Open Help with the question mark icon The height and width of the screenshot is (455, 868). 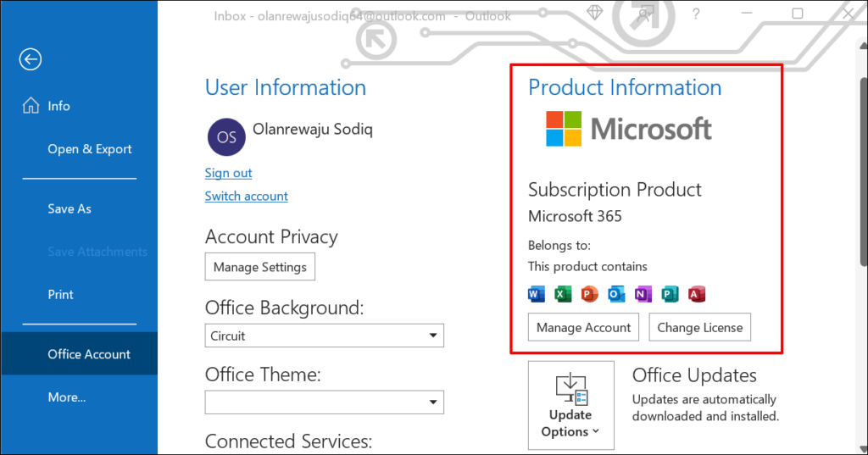(696, 14)
